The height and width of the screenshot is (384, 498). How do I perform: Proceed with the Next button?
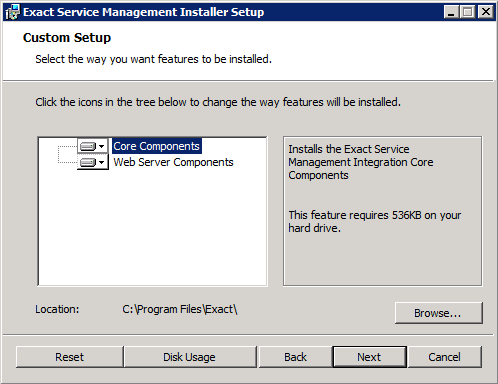[369, 357]
